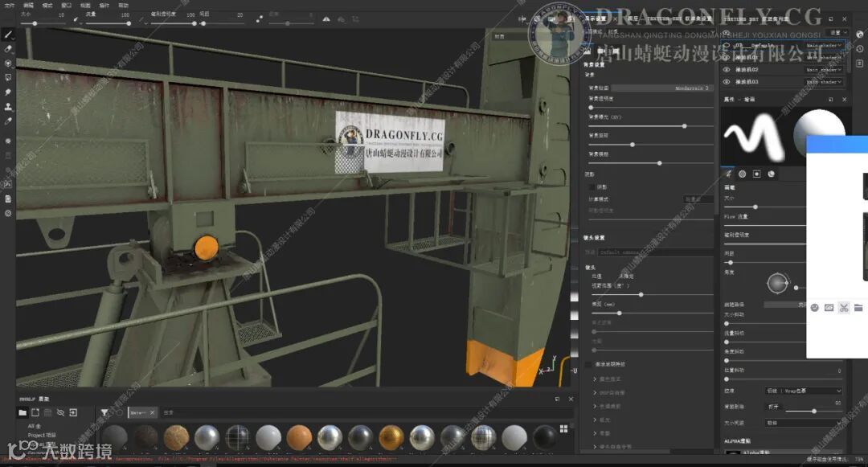Remove the Materials filter tag in shelf
868x467 pixels.
pyautogui.click(x=152, y=413)
